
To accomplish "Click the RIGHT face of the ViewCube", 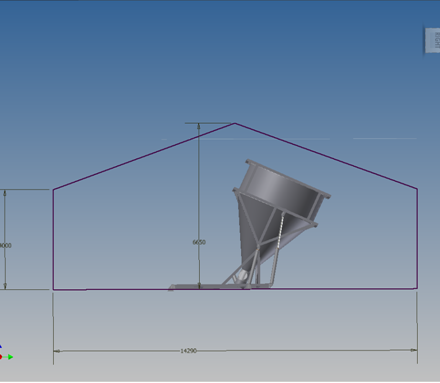I will pos(432,40).
